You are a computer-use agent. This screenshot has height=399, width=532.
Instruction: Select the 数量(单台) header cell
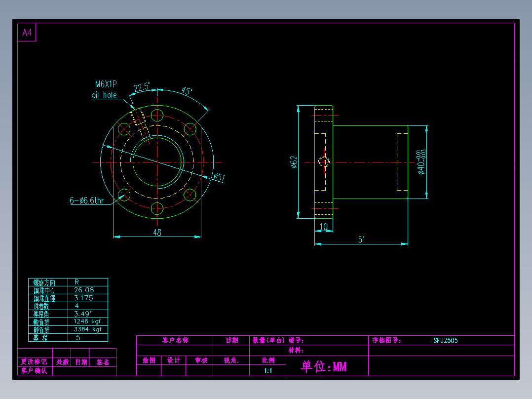pyautogui.click(x=268, y=340)
